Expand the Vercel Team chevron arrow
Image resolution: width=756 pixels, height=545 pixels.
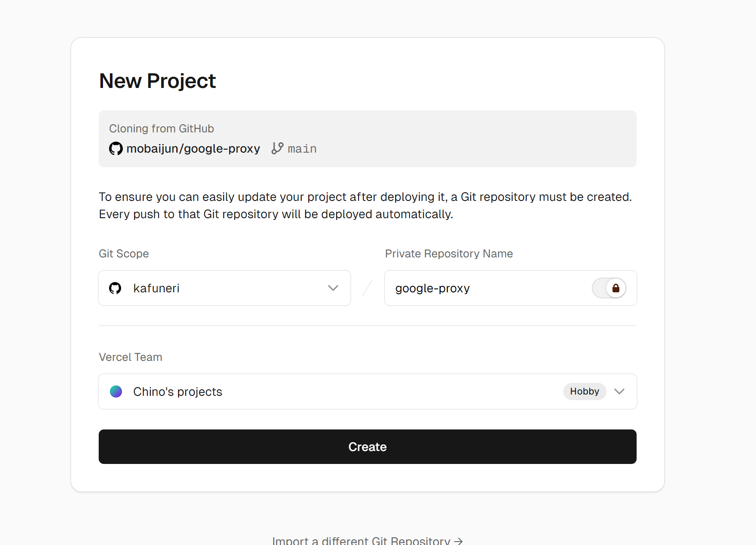[x=619, y=392]
